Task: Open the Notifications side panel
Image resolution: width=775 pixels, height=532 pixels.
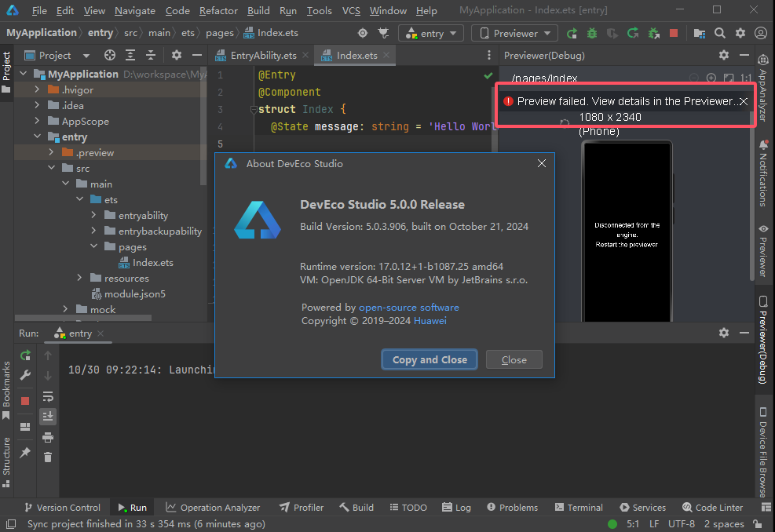Action: 763,173
